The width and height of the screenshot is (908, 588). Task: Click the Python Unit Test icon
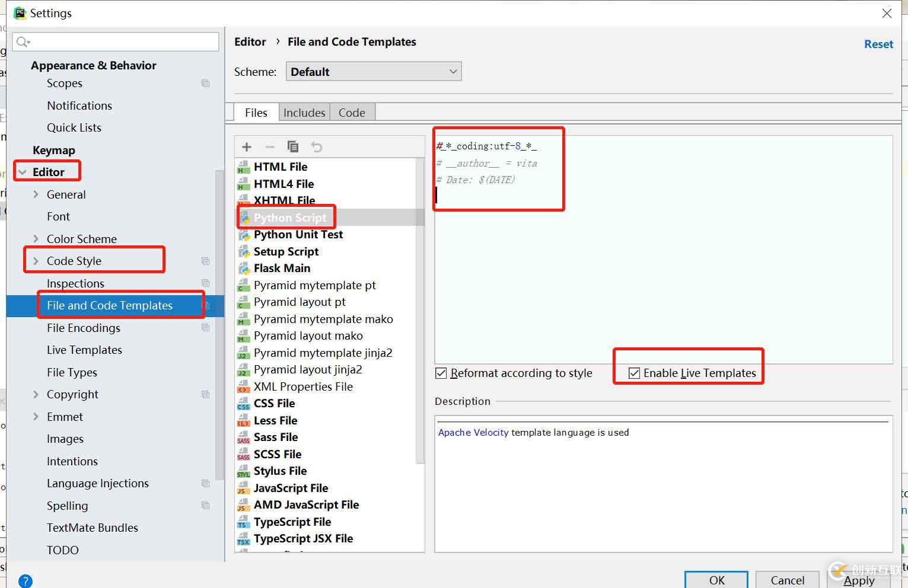click(x=243, y=235)
